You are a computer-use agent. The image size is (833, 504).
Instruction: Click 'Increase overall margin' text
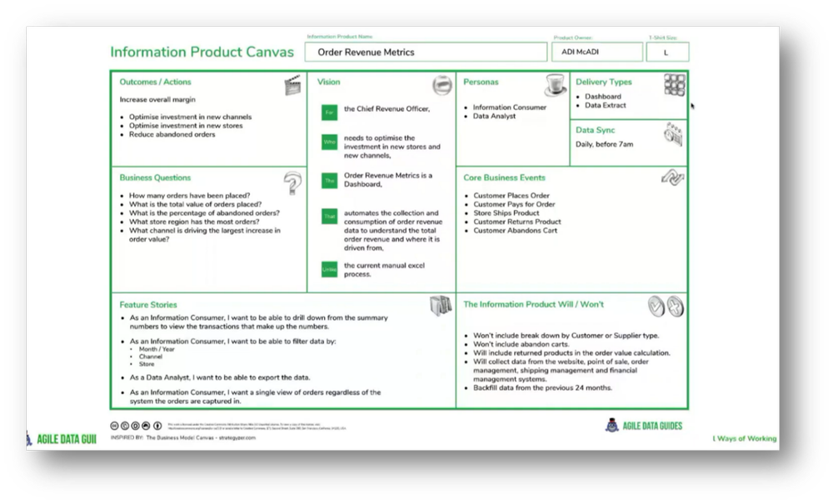[157, 99]
